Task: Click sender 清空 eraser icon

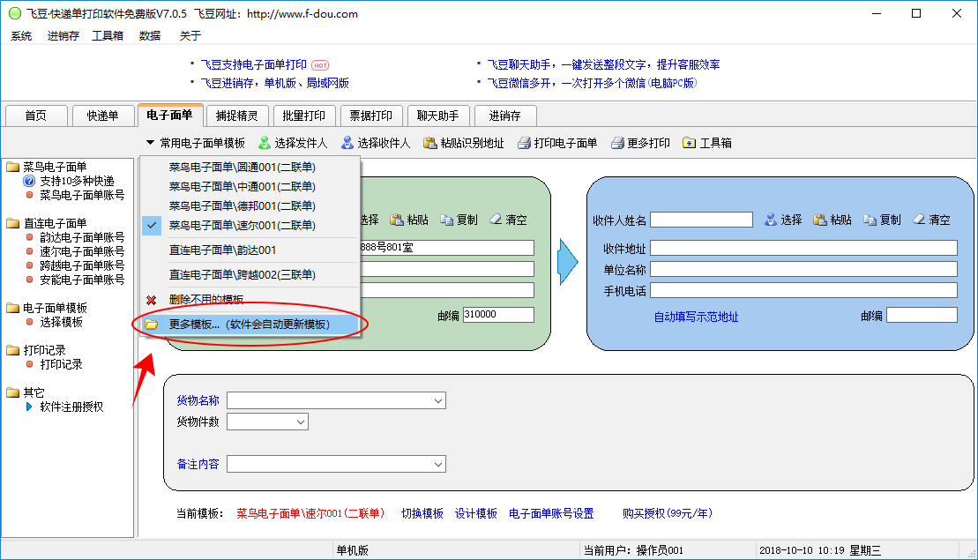Action: click(x=496, y=219)
